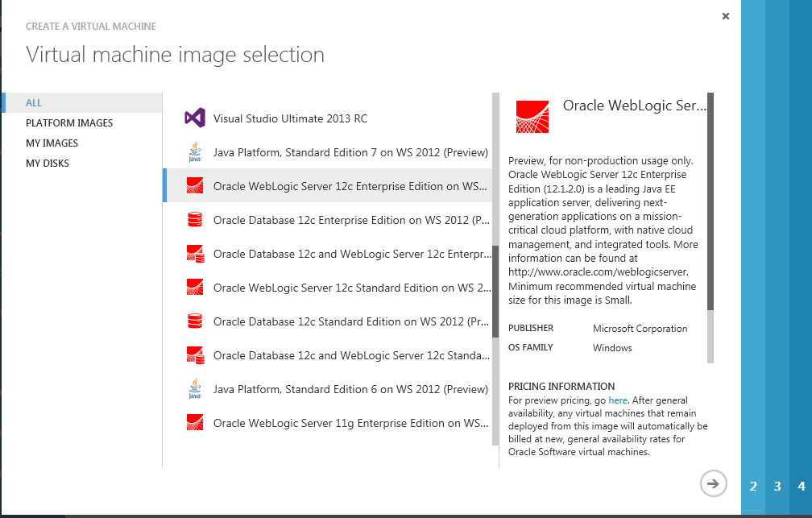
Task: Select the ALL category filter
Action: 34,103
